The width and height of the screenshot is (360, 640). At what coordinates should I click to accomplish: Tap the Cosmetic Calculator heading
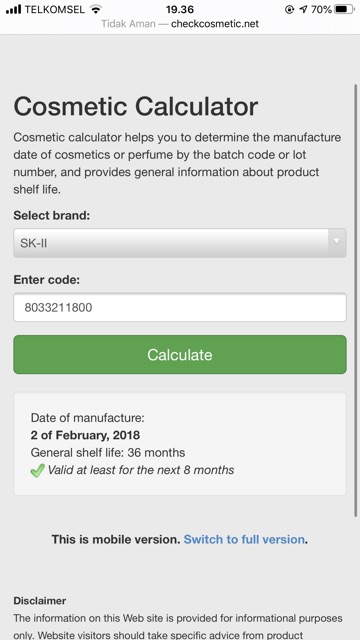click(x=136, y=107)
